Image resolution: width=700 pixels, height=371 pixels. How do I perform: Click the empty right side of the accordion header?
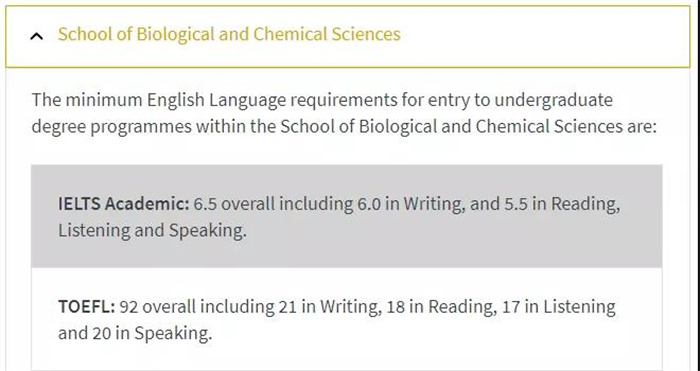coord(545,36)
